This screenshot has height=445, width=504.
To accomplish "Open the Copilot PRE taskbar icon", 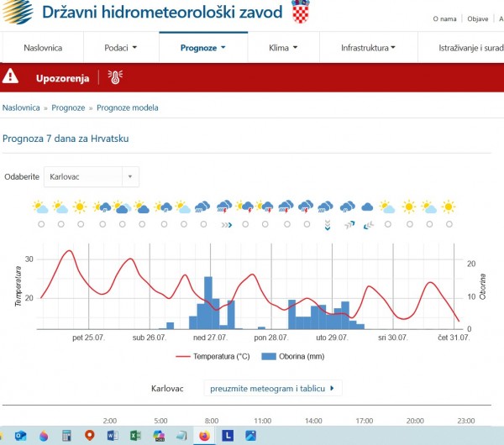I will tap(159, 436).
